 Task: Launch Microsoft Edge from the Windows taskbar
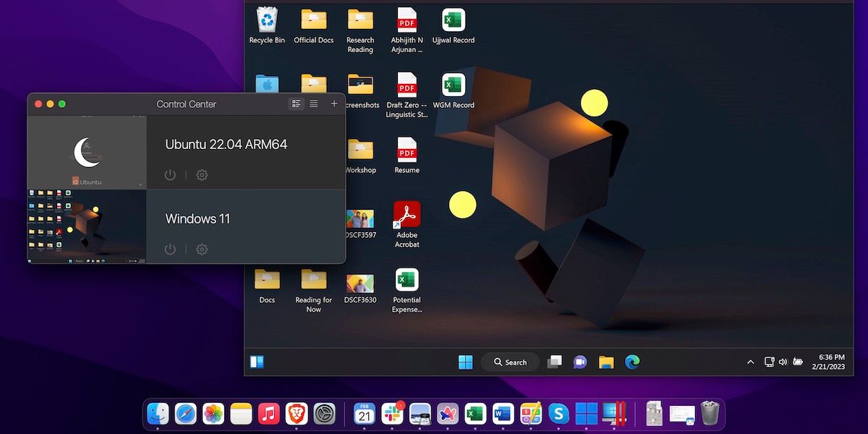tap(632, 362)
